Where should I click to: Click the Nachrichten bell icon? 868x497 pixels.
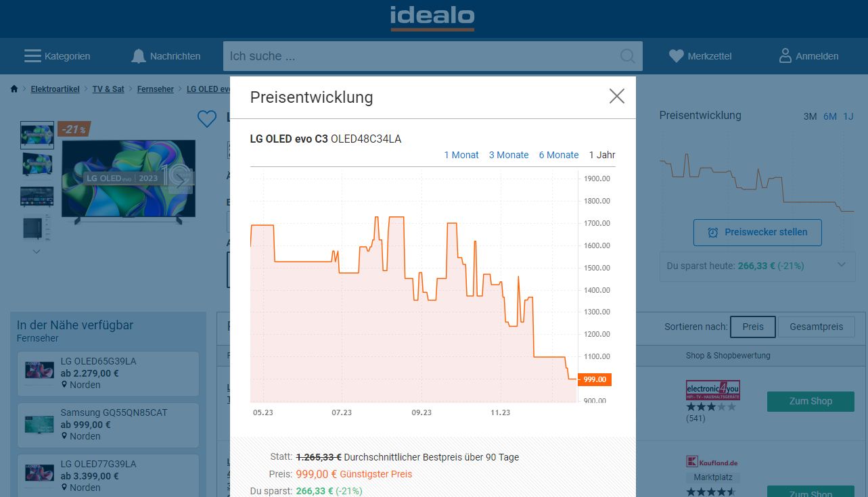pyautogui.click(x=139, y=56)
